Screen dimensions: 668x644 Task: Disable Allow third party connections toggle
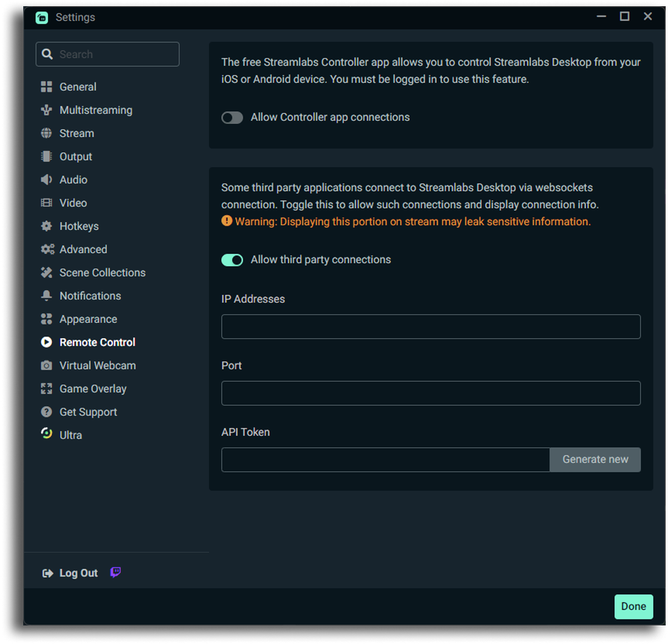click(232, 260)
